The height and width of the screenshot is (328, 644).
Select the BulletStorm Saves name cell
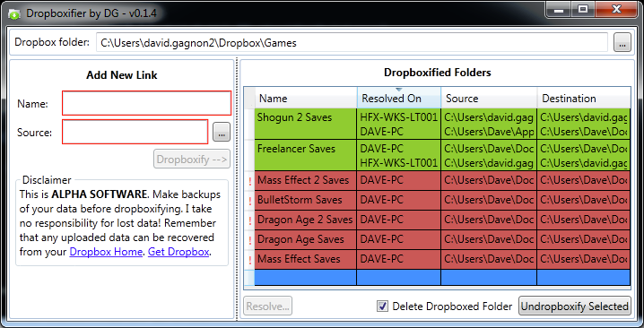point(306,200)
